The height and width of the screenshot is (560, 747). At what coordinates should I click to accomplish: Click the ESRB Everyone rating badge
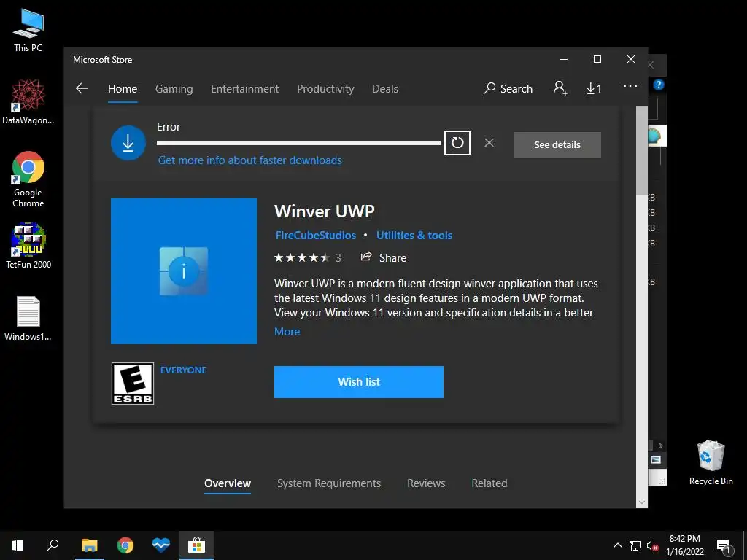point(133,384)
